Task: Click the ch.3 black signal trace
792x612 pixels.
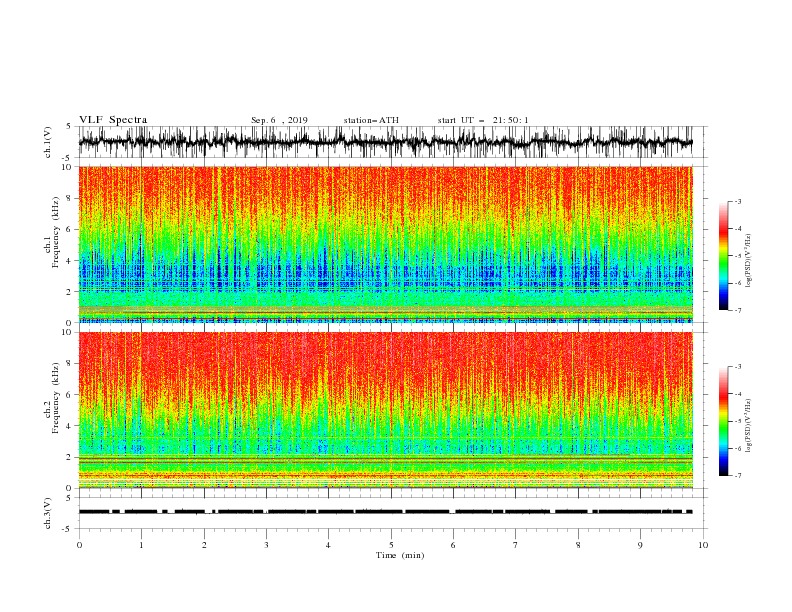Action: tap(385, 512)
